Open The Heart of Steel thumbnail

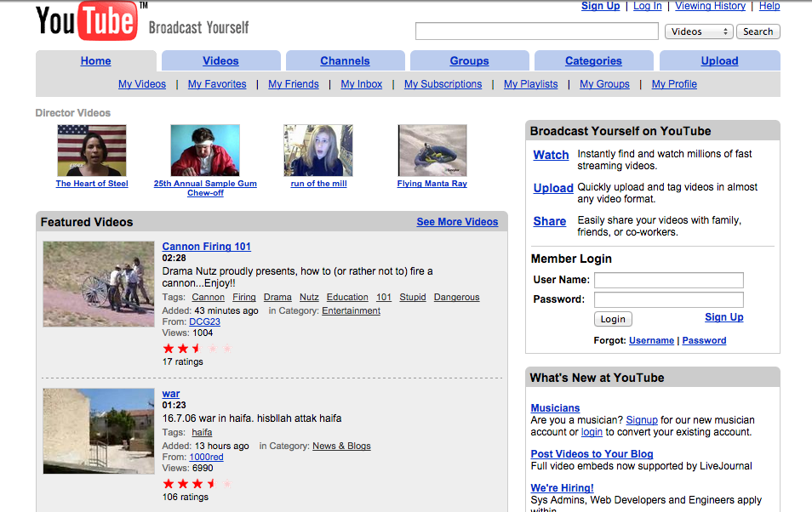point(92,151)
